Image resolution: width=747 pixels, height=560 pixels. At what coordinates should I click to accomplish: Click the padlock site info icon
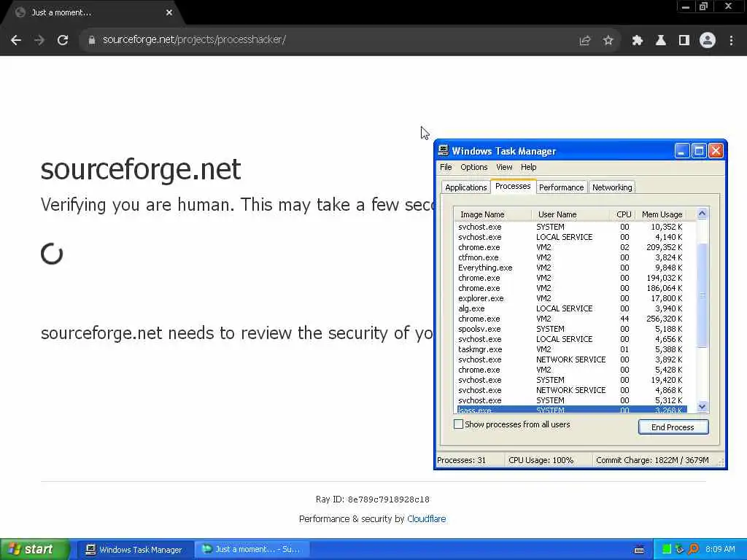click(x=91, y=40)
